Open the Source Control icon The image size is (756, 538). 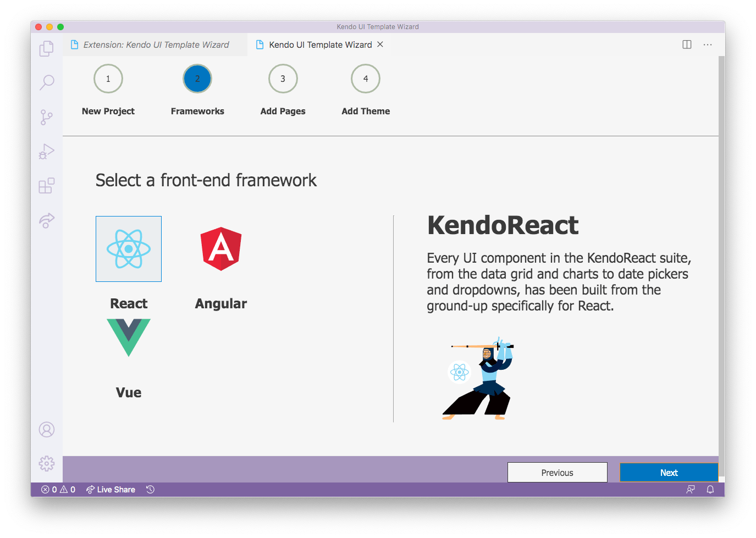tap(47, 117)
